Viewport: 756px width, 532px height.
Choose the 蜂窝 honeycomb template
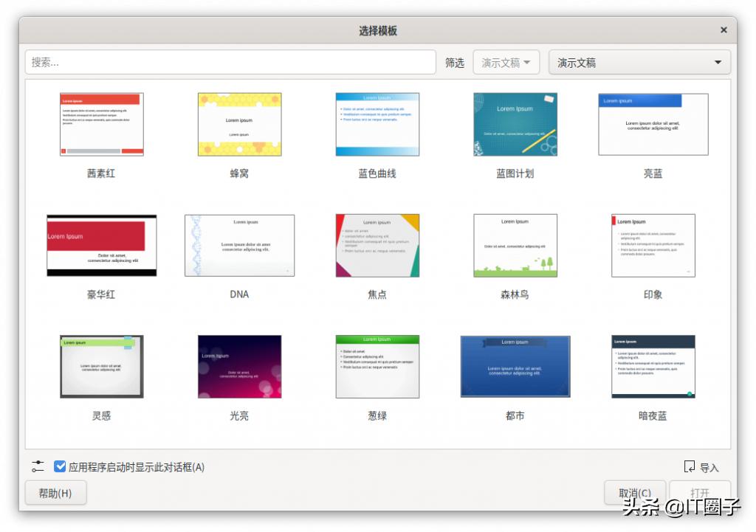[x=239, y=124]
